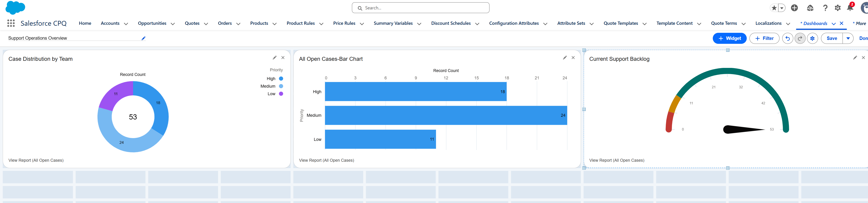868x203 pixels.
Task: Open the Discount Schedules tab
Action: (x=451, y=23)
